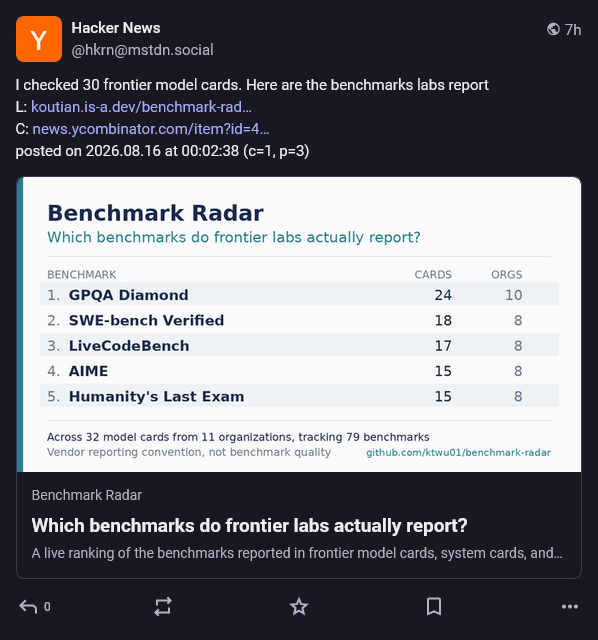The image size is (598, 640).
Task: Click the Benchmark Radar site name
Action: click(x=87, y=495)
